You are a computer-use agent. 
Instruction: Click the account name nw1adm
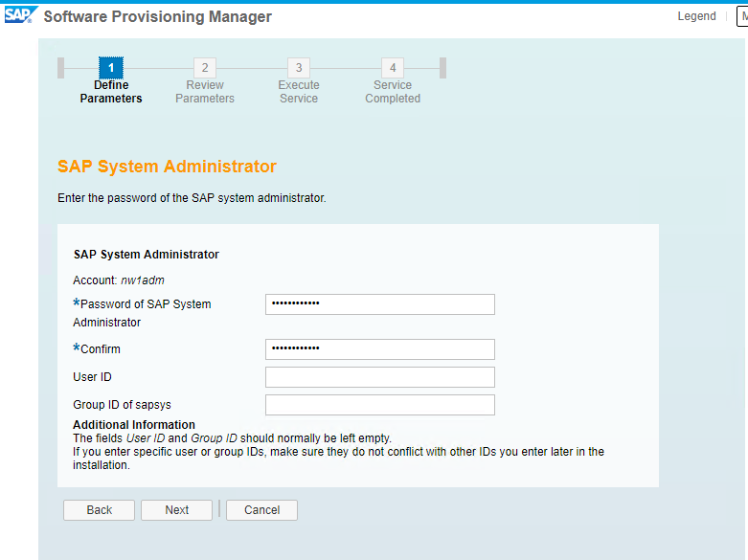coord(142,280)
